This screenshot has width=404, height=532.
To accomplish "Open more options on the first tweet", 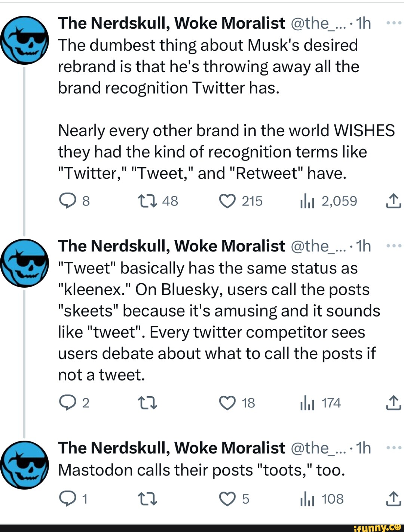I will point(394,23).
